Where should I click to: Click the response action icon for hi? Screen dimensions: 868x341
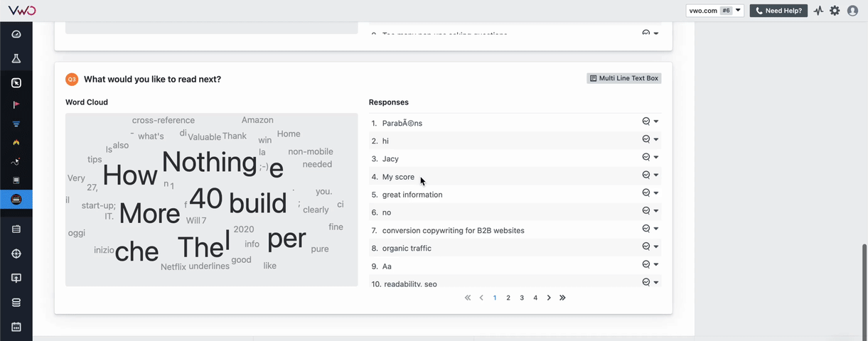pyautogui.click(x=646, y=139)
